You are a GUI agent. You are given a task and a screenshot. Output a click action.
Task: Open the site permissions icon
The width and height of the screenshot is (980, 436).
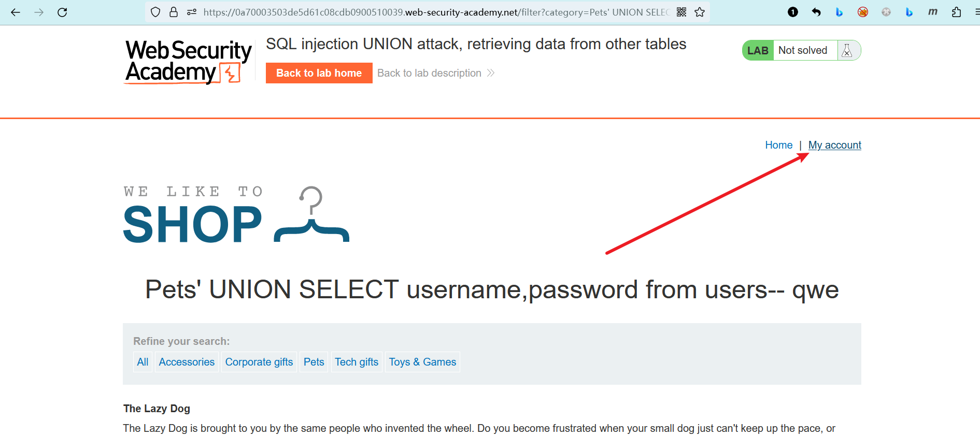tap(192, 12)
